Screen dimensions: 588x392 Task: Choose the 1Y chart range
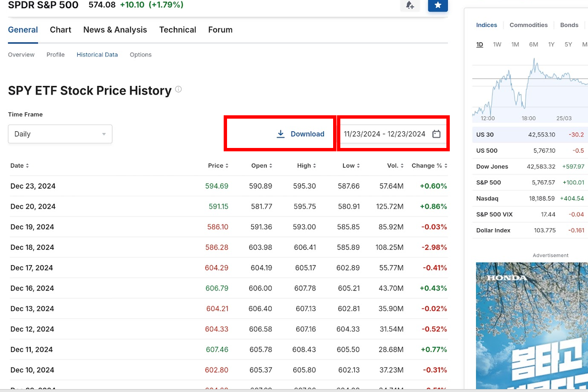[x=551, y=44]
